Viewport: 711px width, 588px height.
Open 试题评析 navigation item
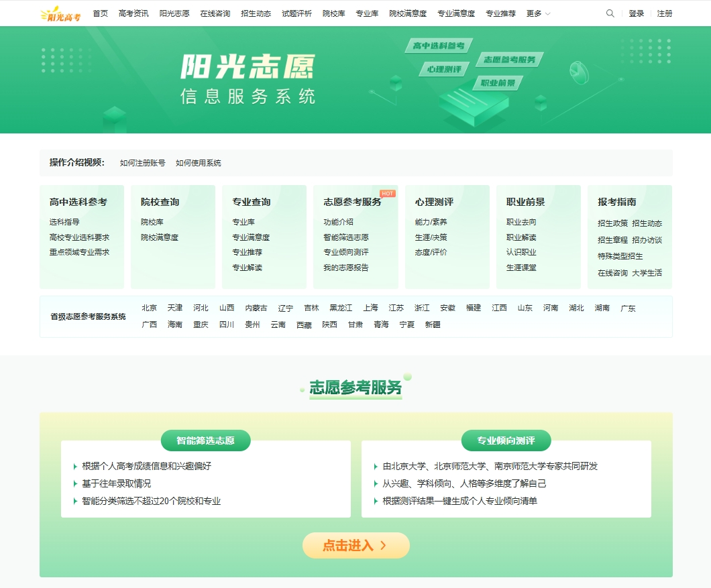[x=296, y=13]
